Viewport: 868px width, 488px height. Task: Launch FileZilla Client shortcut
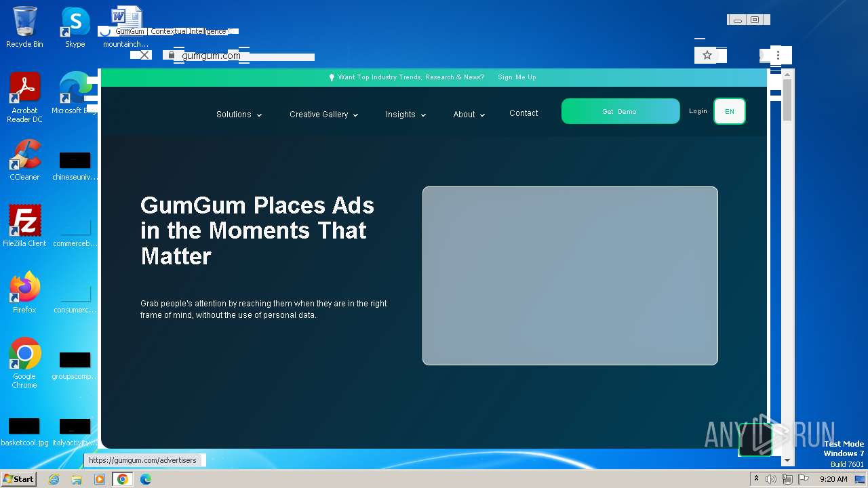pos(24,226)
